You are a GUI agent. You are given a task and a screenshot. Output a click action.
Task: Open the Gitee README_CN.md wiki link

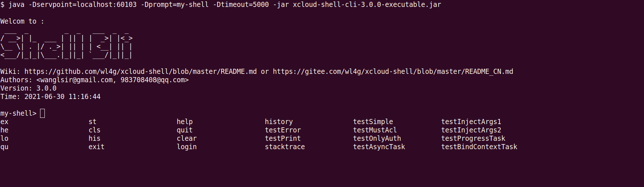[393, 72]
